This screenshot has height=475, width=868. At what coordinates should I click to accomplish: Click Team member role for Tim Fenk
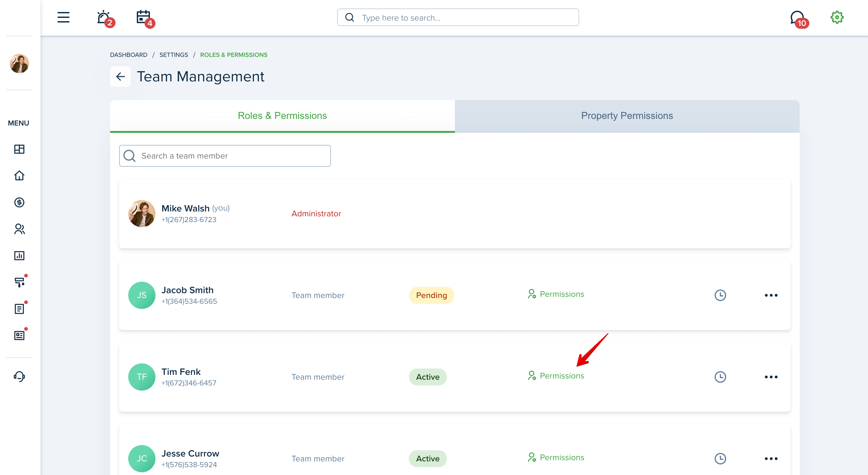tap(318, 377)
